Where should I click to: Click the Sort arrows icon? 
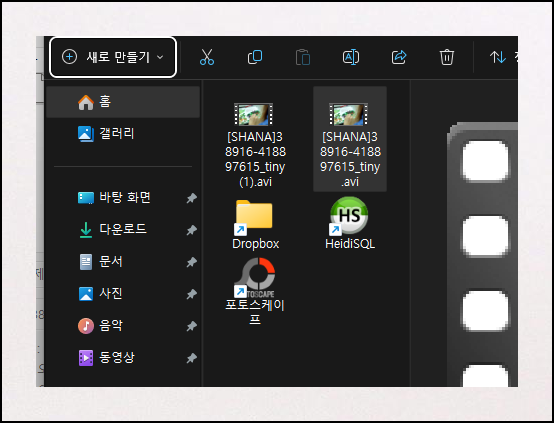pyautogui.click(x=498, y=57)
